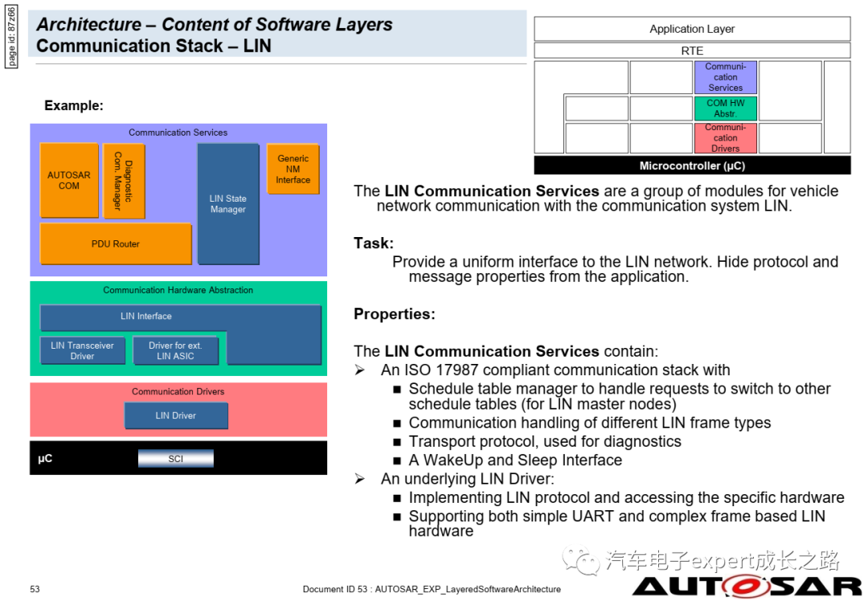The width and height of the screenshot is (868, 601).
Task: Click the AUTOSAR logo in the footer
Action: [x=747, y=585]
